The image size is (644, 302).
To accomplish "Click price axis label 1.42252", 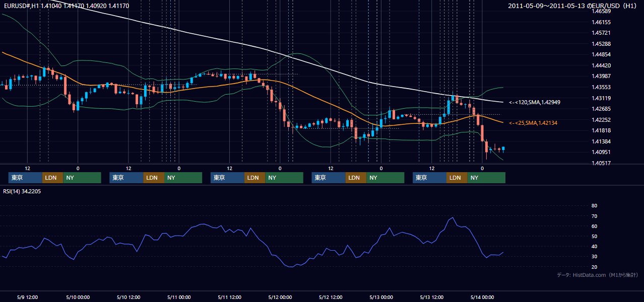I will 601,120.
